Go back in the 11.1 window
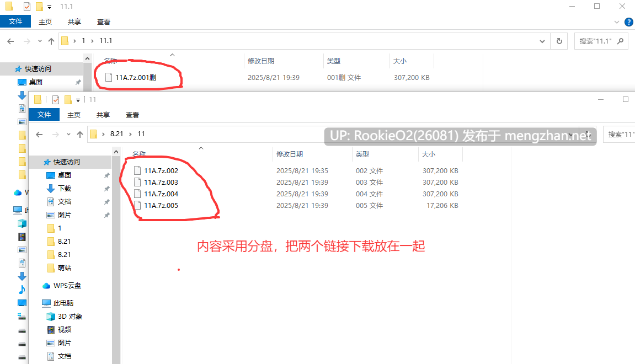 pyautogui.click(x=11, y=41)
